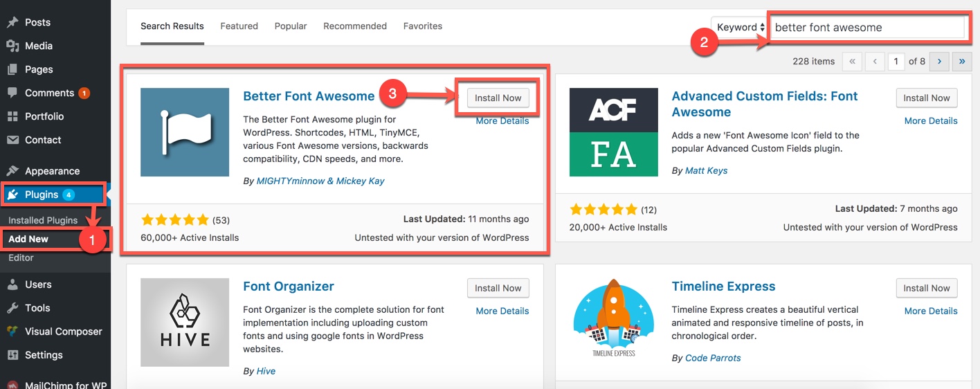Install the Font Organizer plugin
The height and width of the screenshot is (389, 980).
(x=498, y=288)
